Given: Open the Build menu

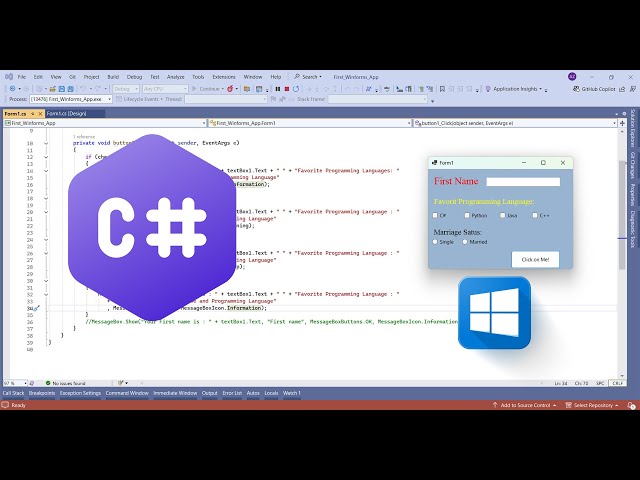Looking at the screenshot, I should pos(113,77).
